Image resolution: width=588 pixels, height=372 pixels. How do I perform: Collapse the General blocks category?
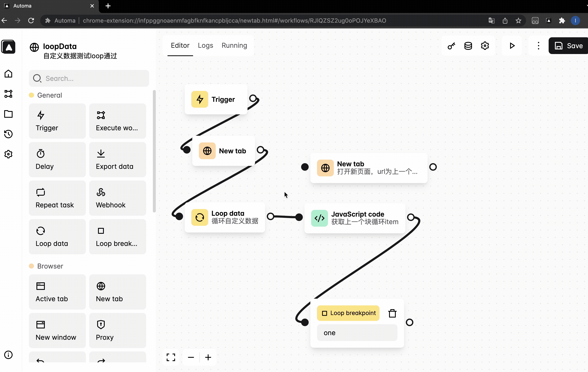click(50, 95)
